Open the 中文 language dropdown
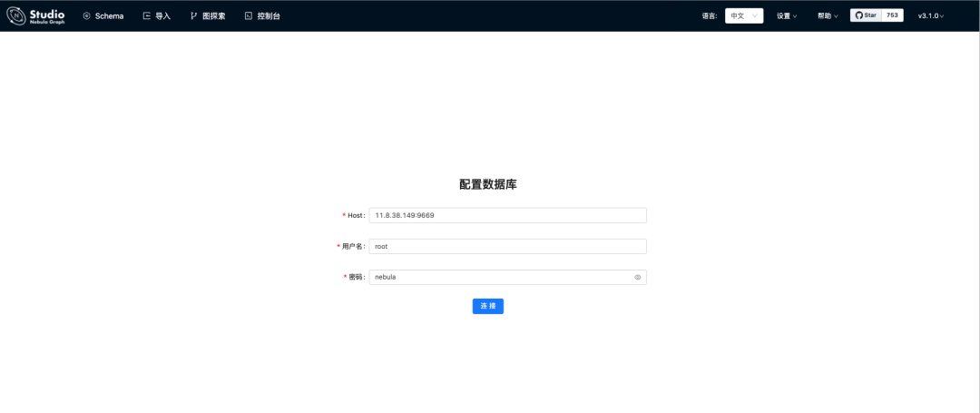This screenshot has width=980, height=413. click(743, 15)
